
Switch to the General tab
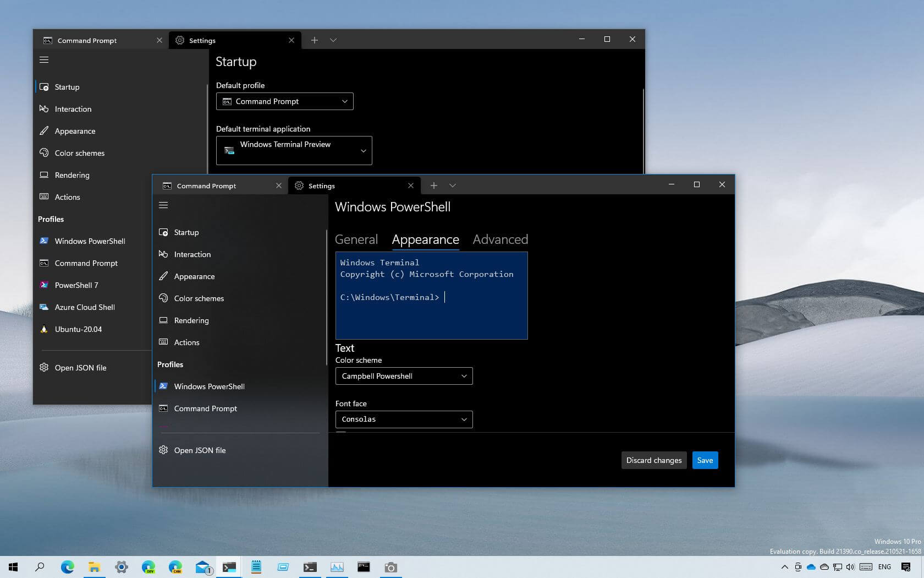[x=356, y=239]
